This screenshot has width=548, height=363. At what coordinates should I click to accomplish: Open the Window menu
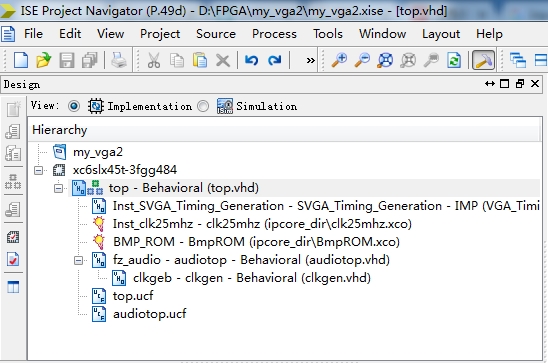point(382,34)
